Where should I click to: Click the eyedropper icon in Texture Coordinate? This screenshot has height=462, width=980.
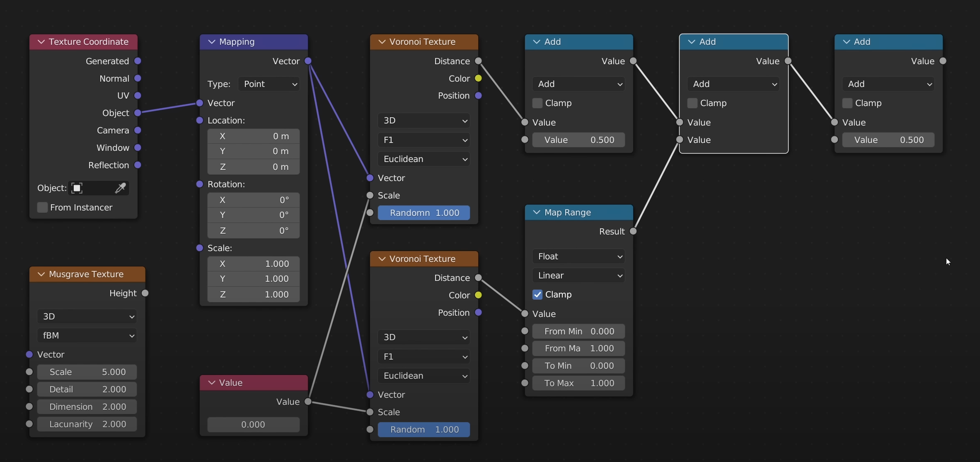[x=120, y=188]
